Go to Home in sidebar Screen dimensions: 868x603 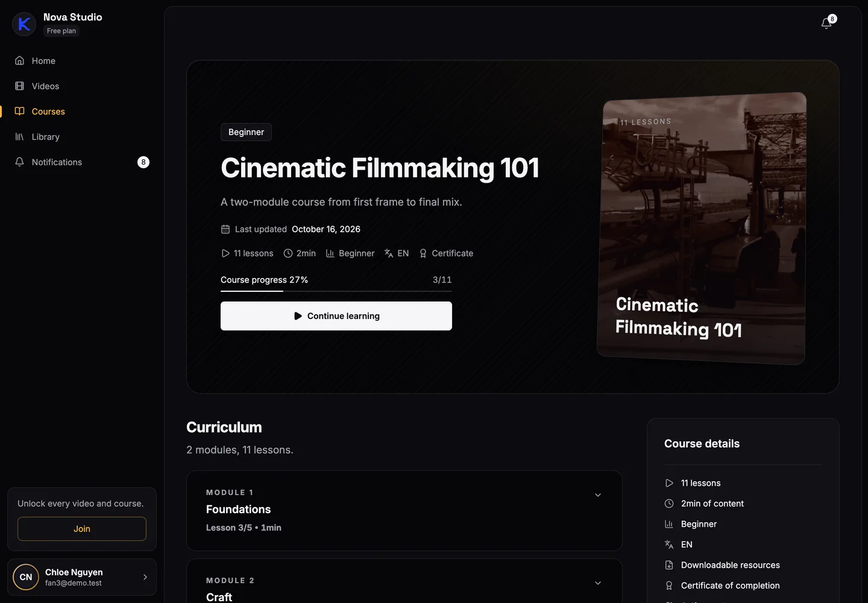coord(82,61)
